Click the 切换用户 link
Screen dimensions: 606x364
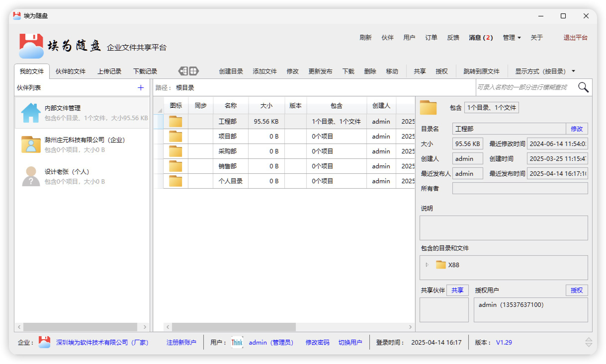(x=350, y=343)
